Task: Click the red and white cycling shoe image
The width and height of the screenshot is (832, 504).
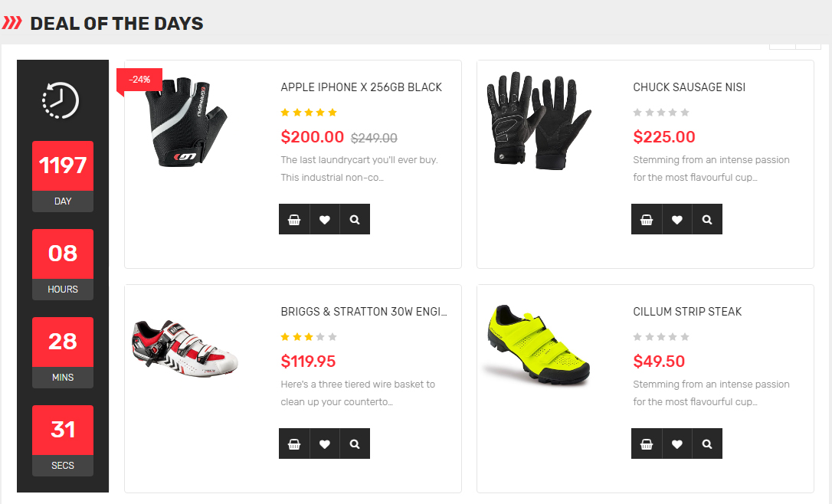Action: (185, 347)
